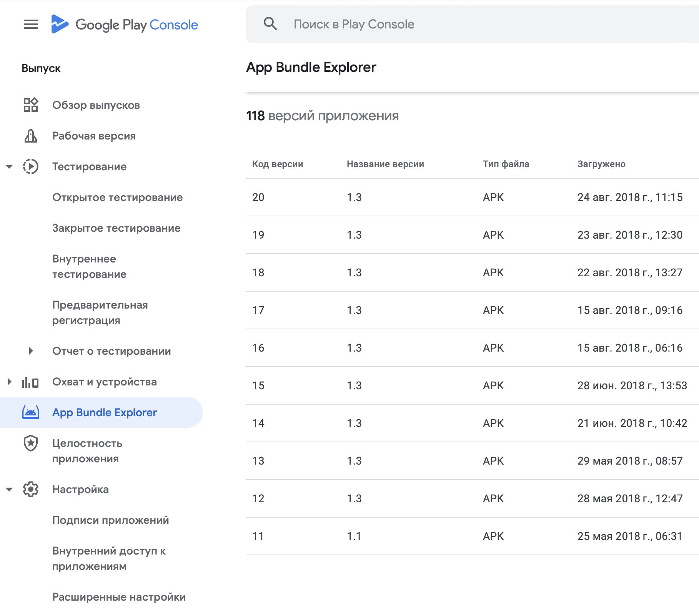The height and width of the screenshot is (616, 699).
Task: Expand the Охват и устройства arrow
Action: pos(10,382)
